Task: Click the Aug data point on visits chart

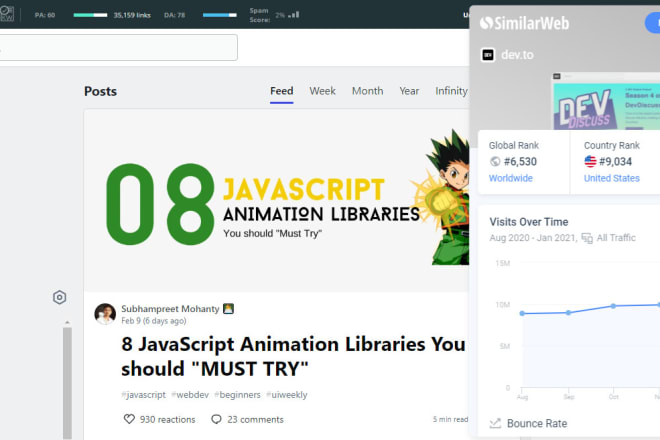Action: pyautogui.click(x=522, y=313)
